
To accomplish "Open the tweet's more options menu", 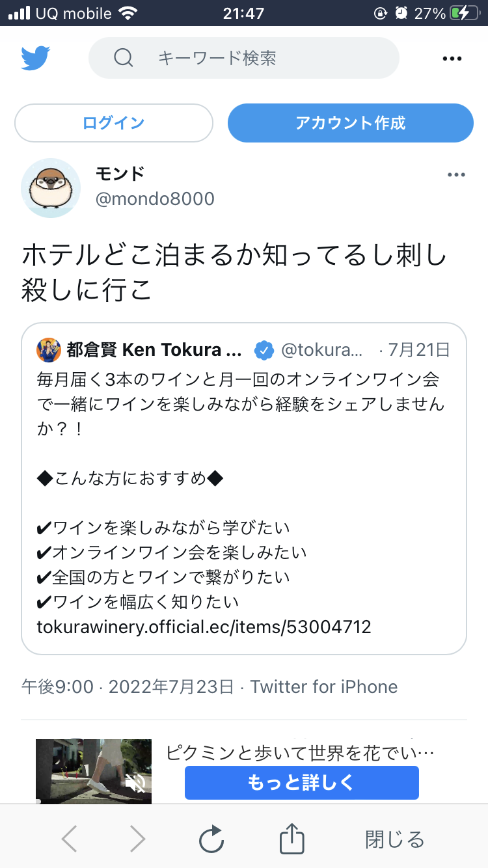I will (456, 175).
